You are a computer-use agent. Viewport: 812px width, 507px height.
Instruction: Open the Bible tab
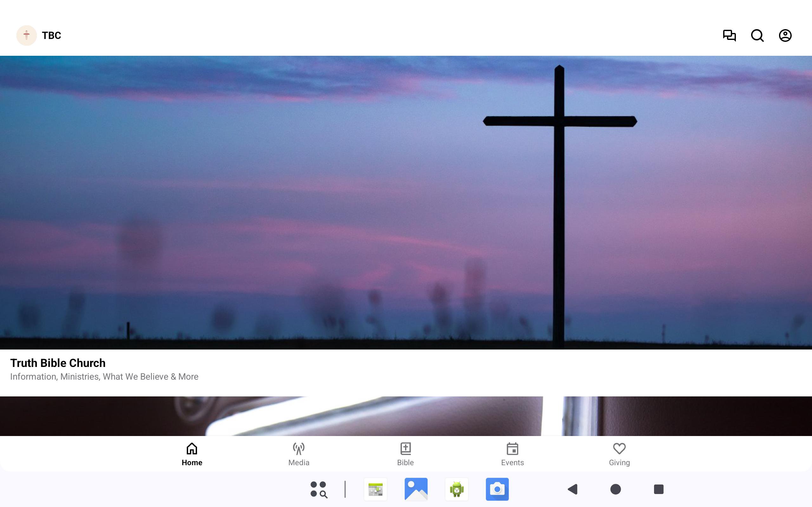pyautogui.click(x=405, y=454)
